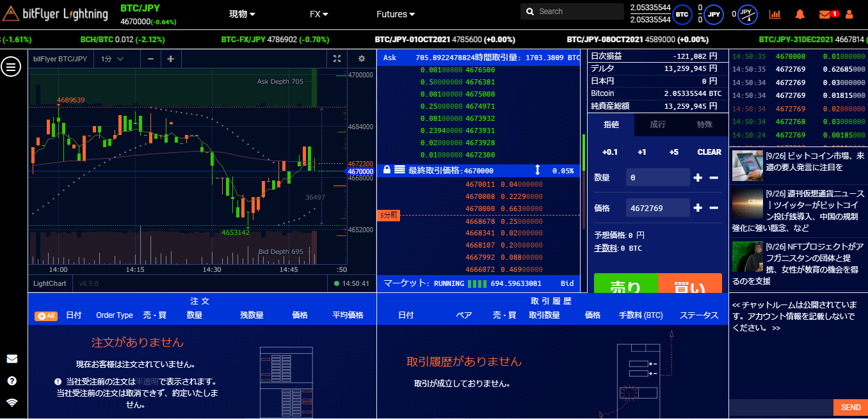This screenshot has width=868, height=419.
Task: Open news: ビットコイン市場、来週の要人発言
Action: pyautogui.click(x=815, y=162)
